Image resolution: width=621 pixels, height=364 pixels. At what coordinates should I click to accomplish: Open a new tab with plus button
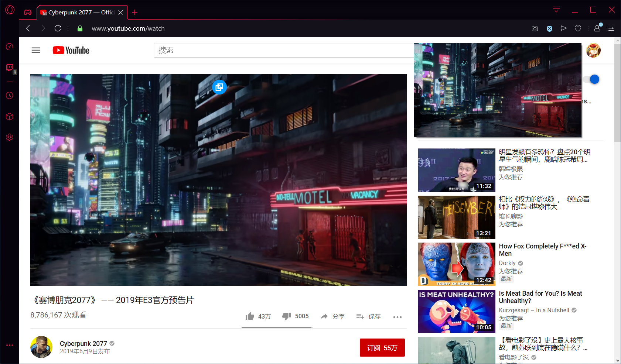135,12
